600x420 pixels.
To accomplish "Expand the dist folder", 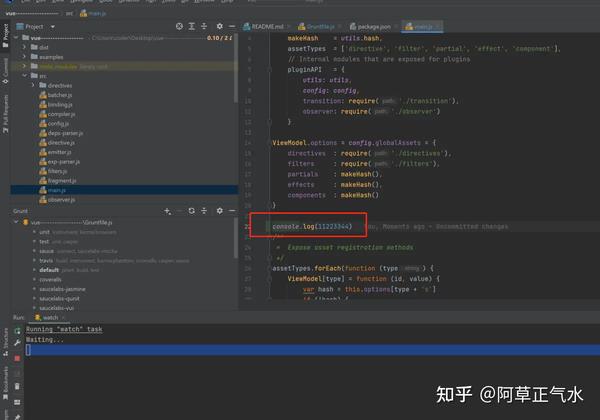I will 24,47.
